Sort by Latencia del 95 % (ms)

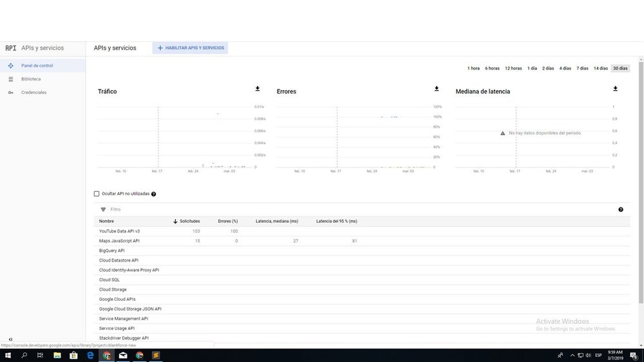coord(336,221)
